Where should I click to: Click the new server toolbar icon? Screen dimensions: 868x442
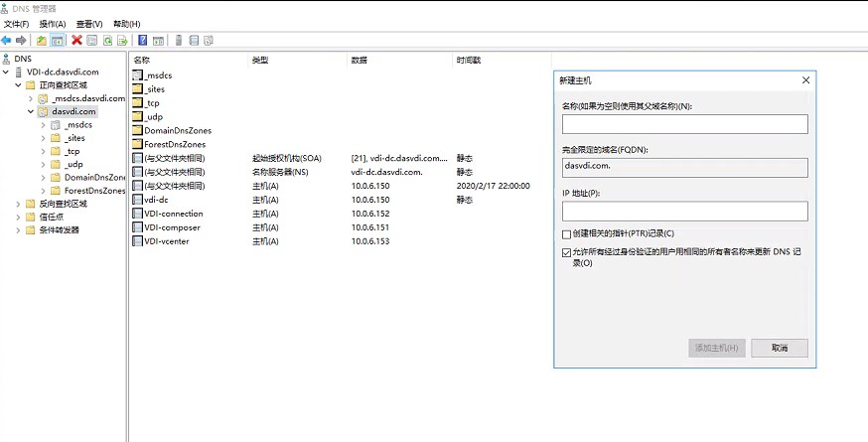click(x=178, y=41)
